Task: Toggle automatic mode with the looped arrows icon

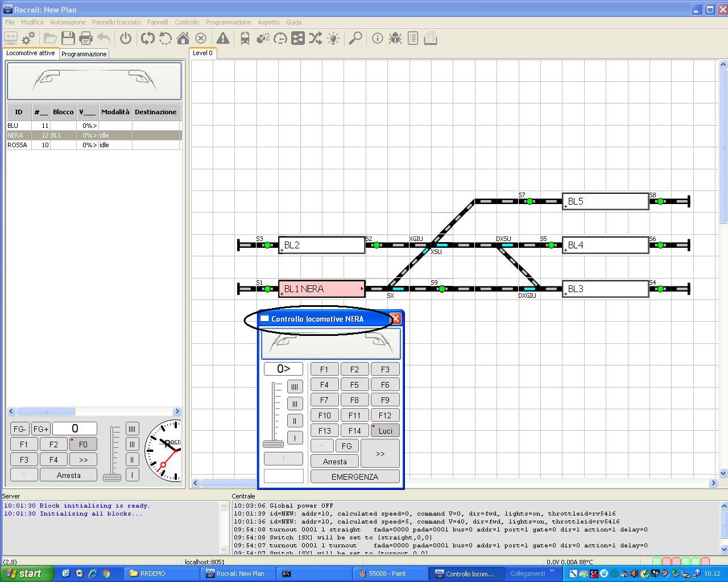Action: pos(148,38)
